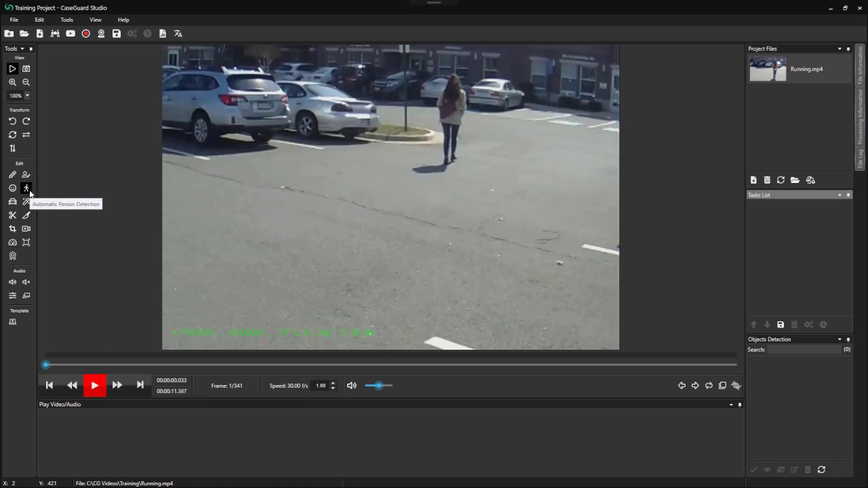Delete file with Project Files trash icon
868x488 pixels.
(x=767, y=180)
